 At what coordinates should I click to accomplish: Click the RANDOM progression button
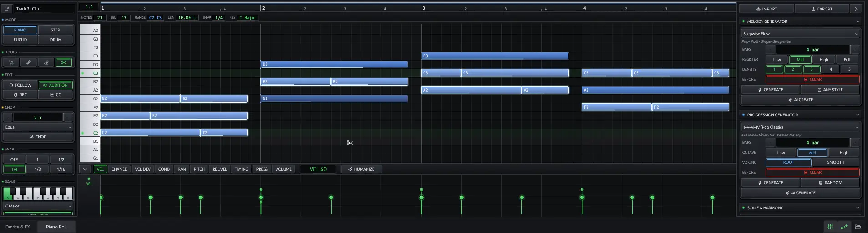[x=830, y=183]
